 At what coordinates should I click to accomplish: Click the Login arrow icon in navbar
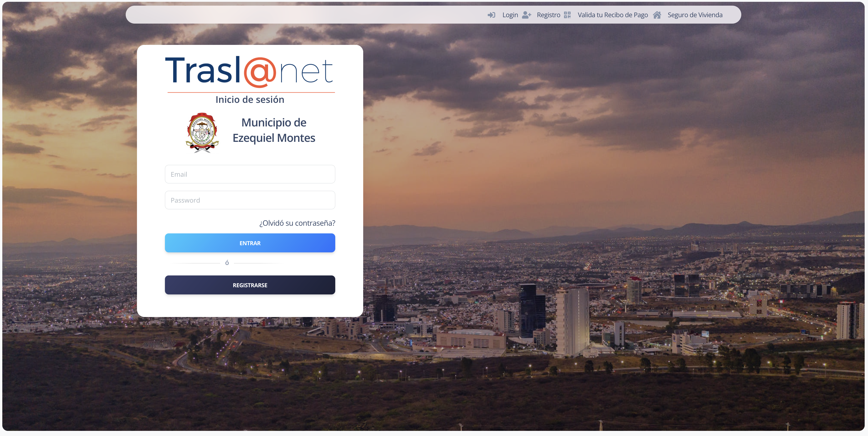click(491, 15)
